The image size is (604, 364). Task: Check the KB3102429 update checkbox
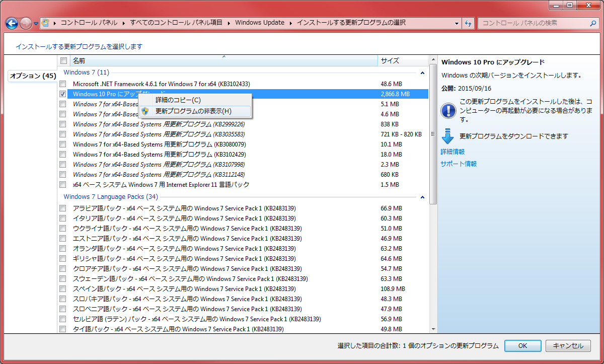click(x=62, y=155)
